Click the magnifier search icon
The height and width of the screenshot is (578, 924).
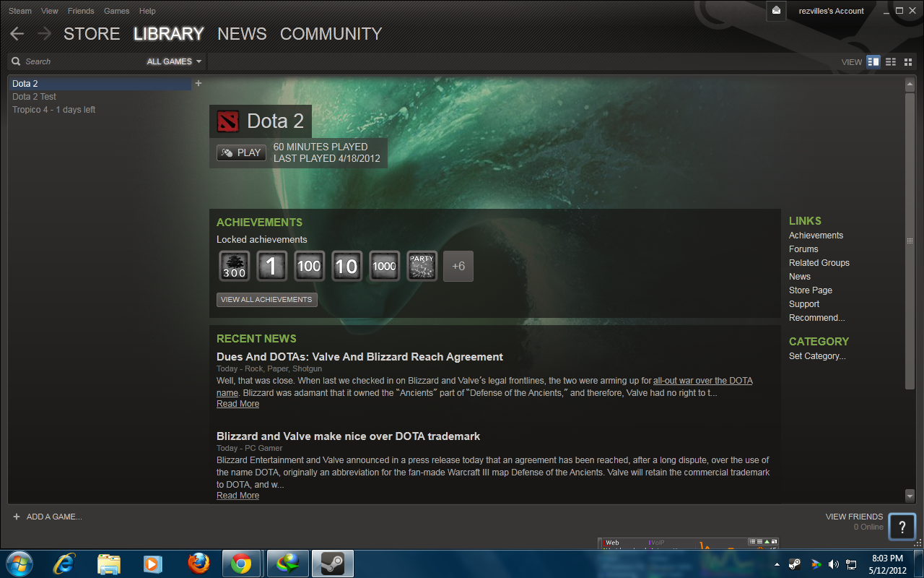point(16,61)
